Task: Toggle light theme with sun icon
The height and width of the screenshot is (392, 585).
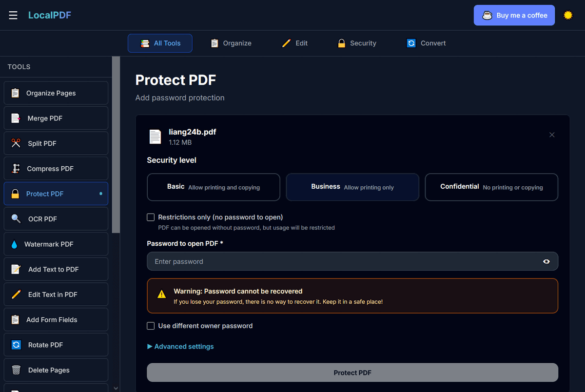Action: pos(568,15)
